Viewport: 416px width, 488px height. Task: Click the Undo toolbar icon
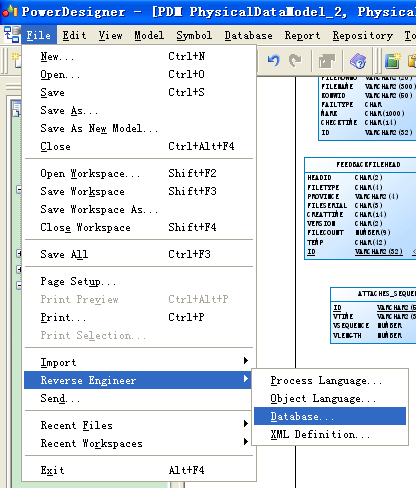pyautogui.click(x=273, y=61)
